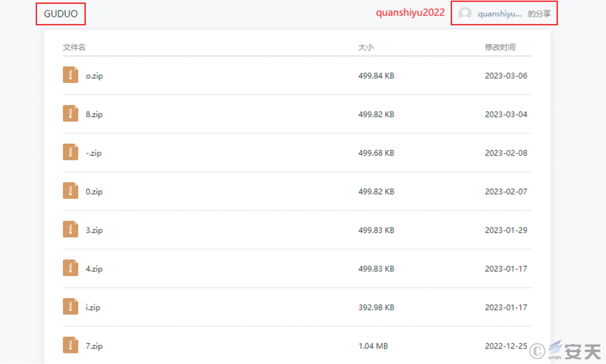Click the zip icon for 3.zip
This screenshot has height=364, width=606.
(70, 230)
